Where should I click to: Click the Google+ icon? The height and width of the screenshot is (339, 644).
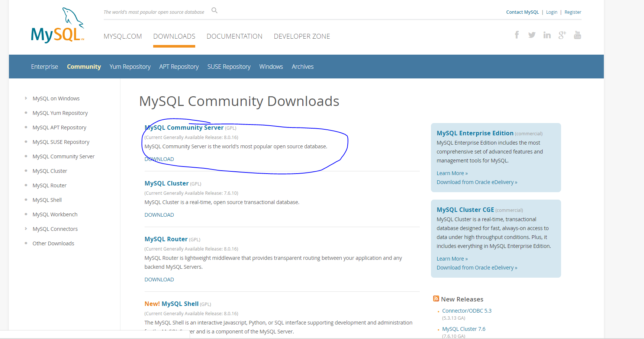[x=562, y=35]
